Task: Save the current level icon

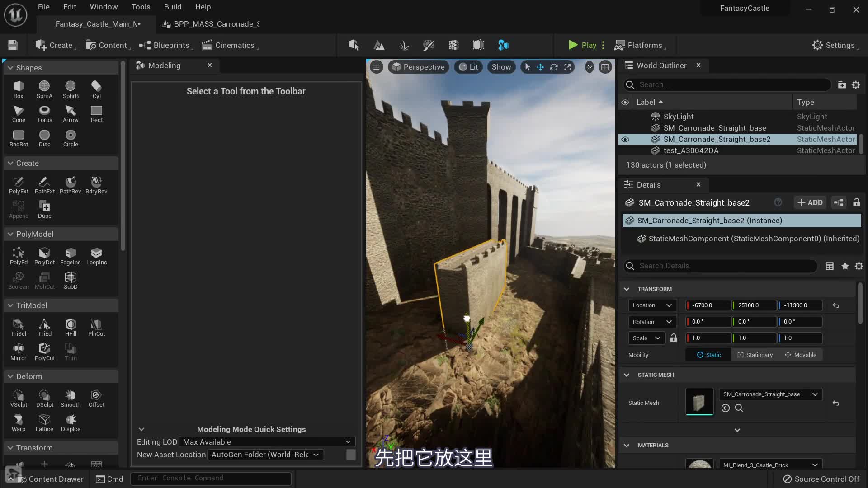Action: pyautogui.click(x=13, y=45)
